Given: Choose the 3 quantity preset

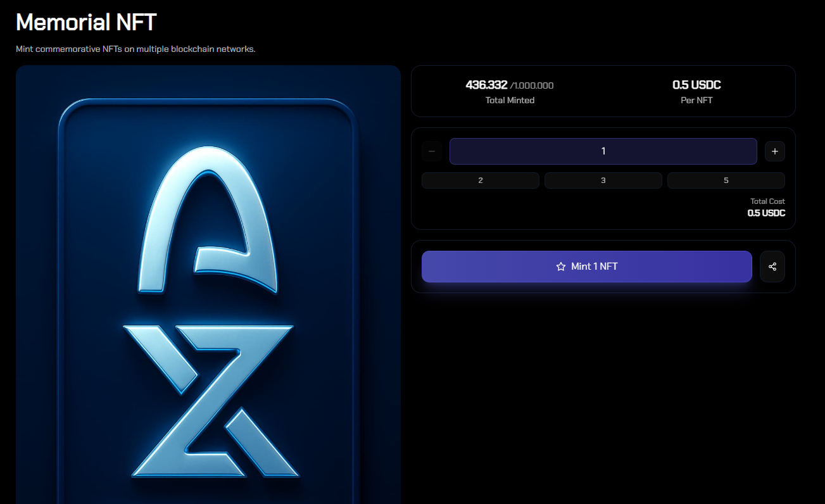Looking at the screenshot, I should (x=603, y=180).
